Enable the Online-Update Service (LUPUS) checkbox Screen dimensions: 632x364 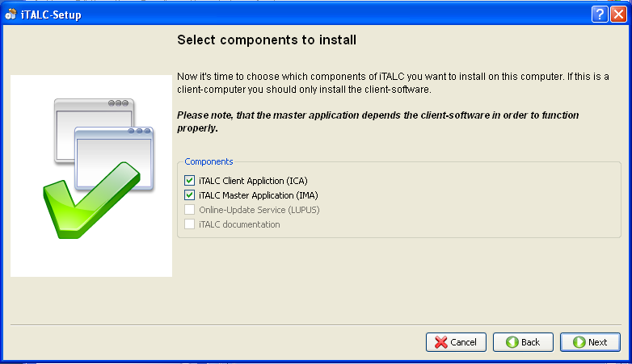tap(190, 210)
